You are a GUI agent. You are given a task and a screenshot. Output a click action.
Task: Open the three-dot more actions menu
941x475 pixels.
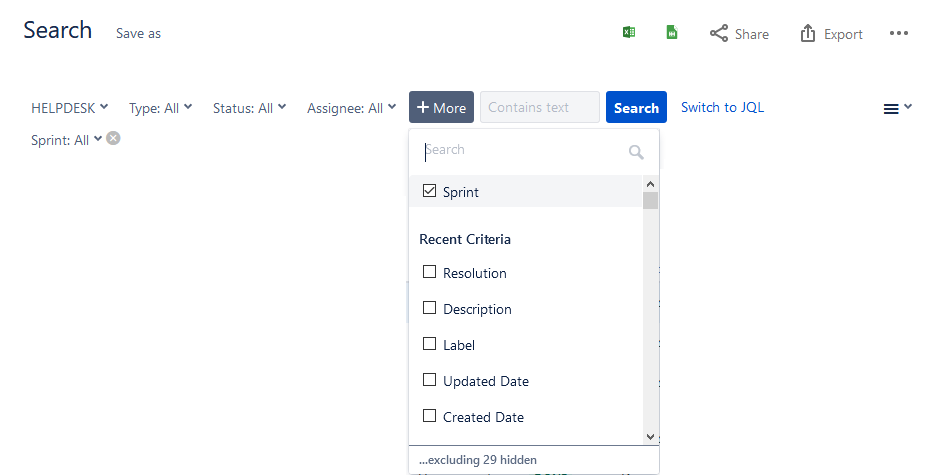(898, 33)
